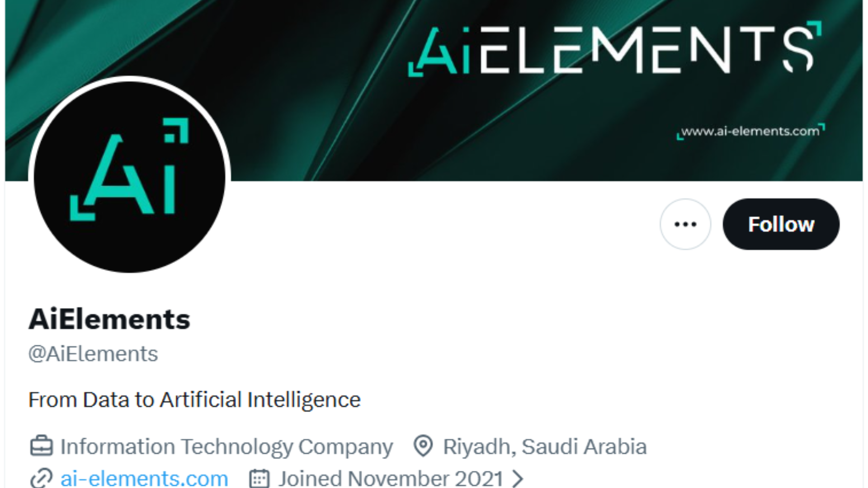Image resolution: width=868 pixels, height=488 pixels.
Task: Click www.ai-elements.com text in the banner
Action: pos(750,131)
